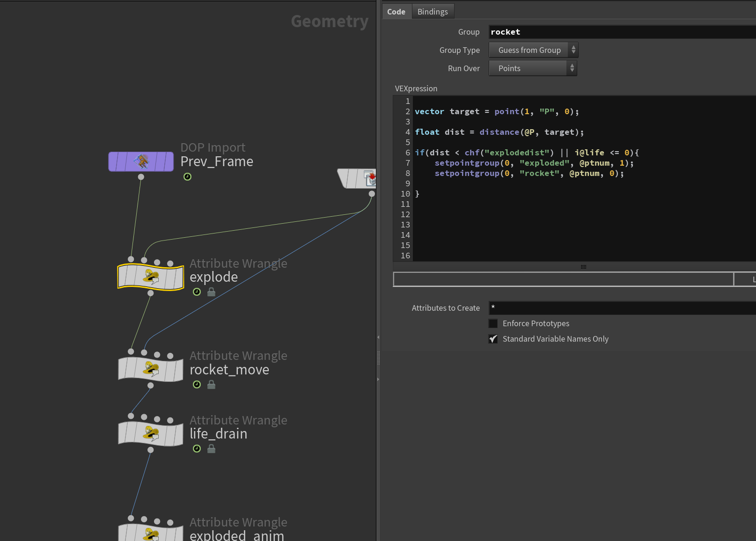Click first input connector of explode node
Image resolution: width=756 pixels, height=541 pixels.
click(x=131, y=259)
